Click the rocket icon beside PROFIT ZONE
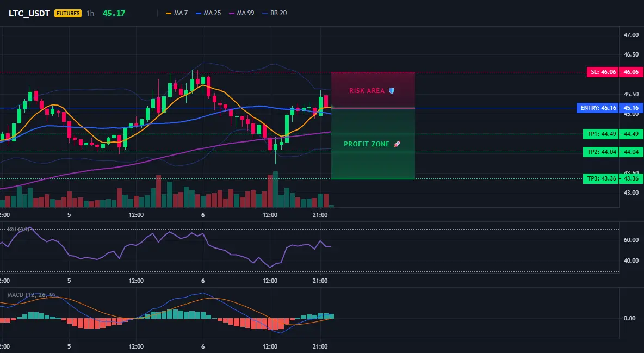The width and height of the screenshot is (644, 353). 397,144
